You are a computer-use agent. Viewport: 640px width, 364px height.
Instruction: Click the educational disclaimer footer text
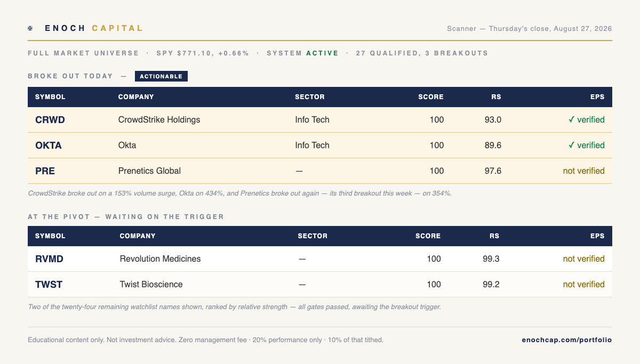205,339
